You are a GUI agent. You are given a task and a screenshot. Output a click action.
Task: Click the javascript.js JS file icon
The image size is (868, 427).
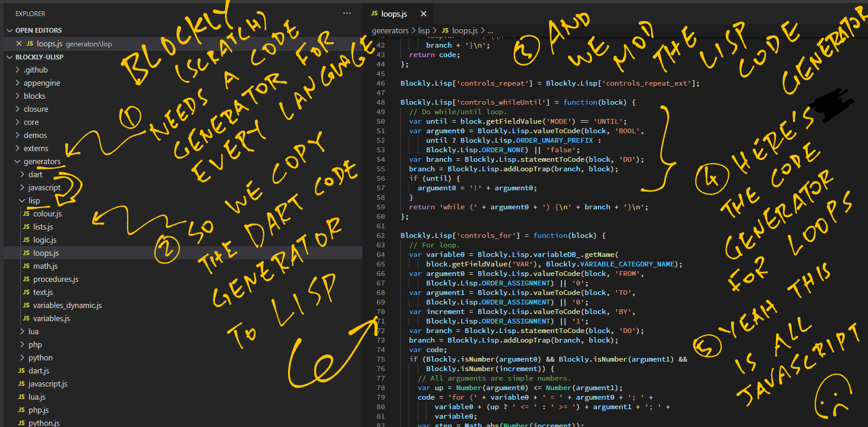click(22, 384)
